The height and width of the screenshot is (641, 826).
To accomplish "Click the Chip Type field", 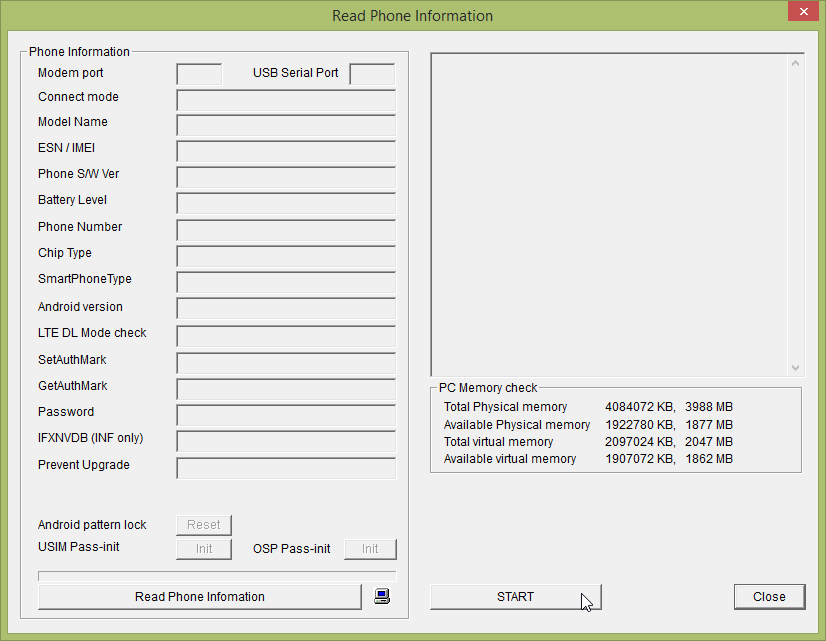I will 286,257.
